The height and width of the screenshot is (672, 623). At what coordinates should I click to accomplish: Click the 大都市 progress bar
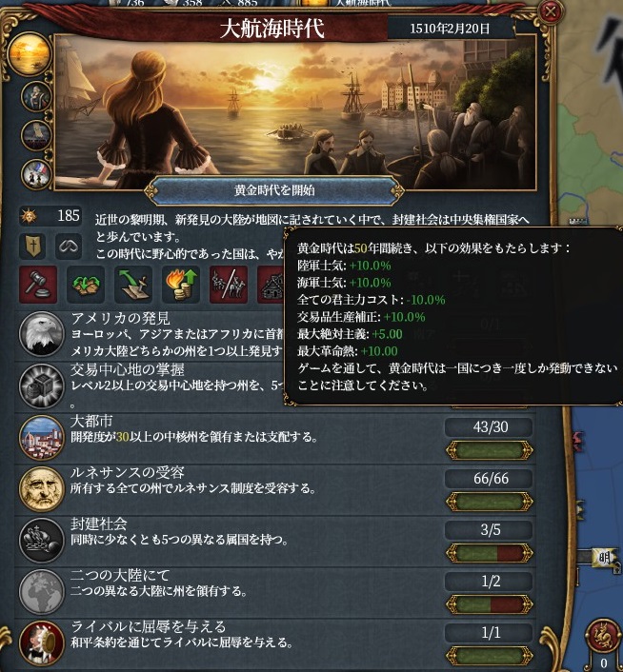click(490, 451)
